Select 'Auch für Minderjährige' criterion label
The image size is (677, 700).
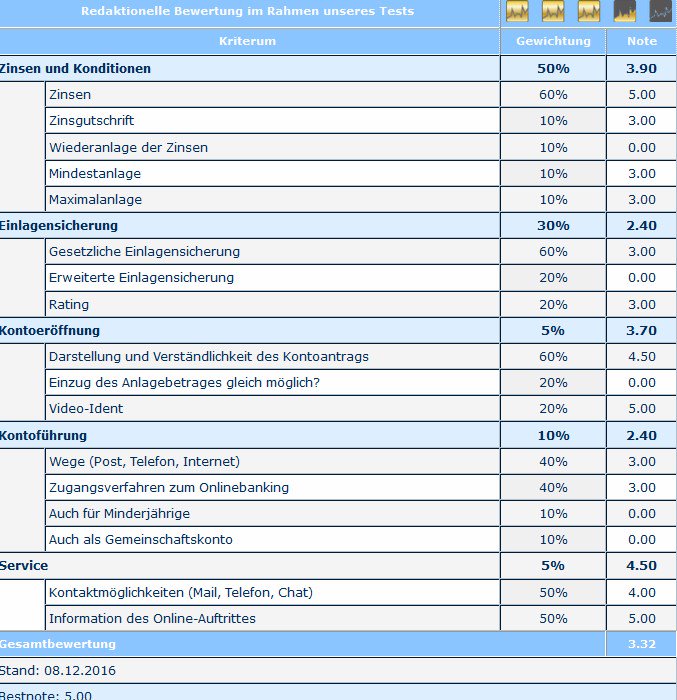tap(119, 513)
